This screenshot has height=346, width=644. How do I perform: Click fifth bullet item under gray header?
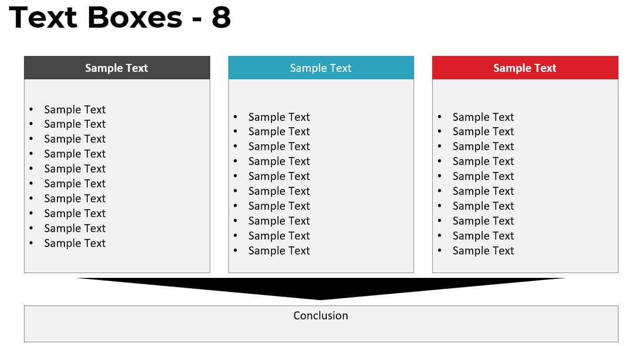[75, 169]
